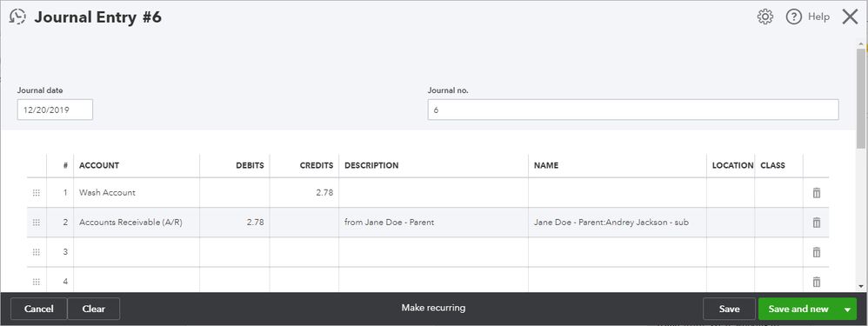This screenshot has width=868, height=326.
Task: Delete row 1 with trash icon
Action: click(816, 193)
